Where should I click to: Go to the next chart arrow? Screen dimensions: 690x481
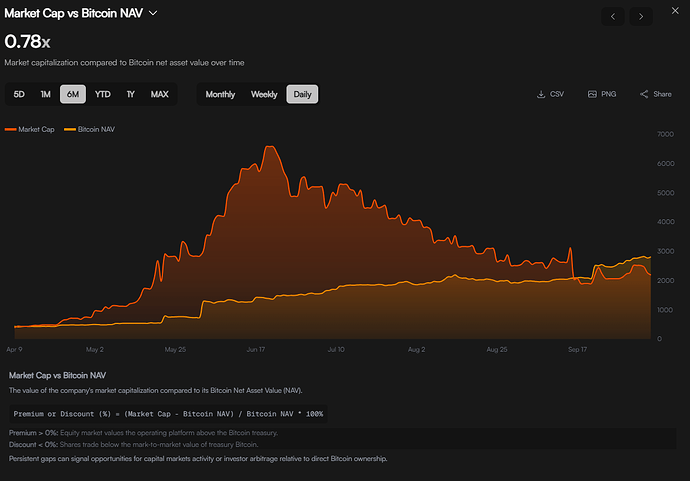(641, 16)
